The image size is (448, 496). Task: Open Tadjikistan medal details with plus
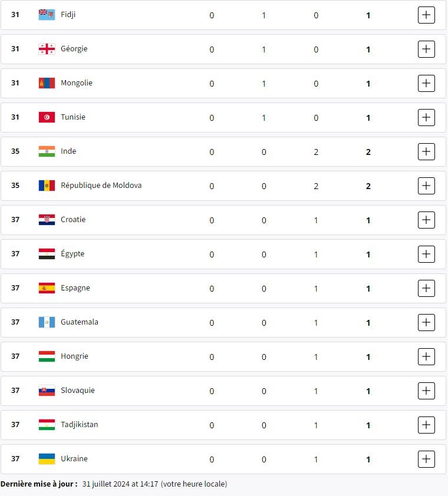click(426, 425)
